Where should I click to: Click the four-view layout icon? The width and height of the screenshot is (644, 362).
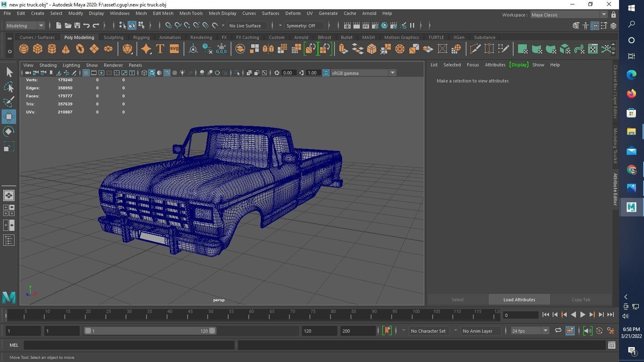pos(9,210)
